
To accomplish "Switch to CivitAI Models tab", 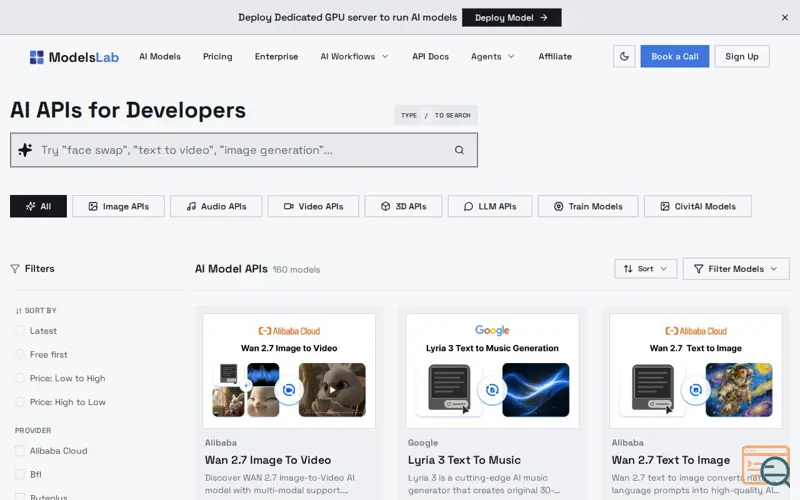I will coord(697,206).
